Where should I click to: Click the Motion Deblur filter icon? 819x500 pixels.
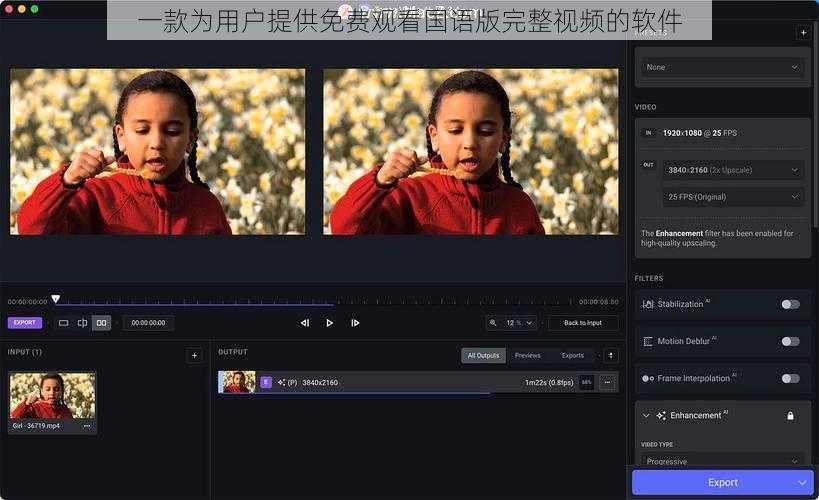coord(648,341)
